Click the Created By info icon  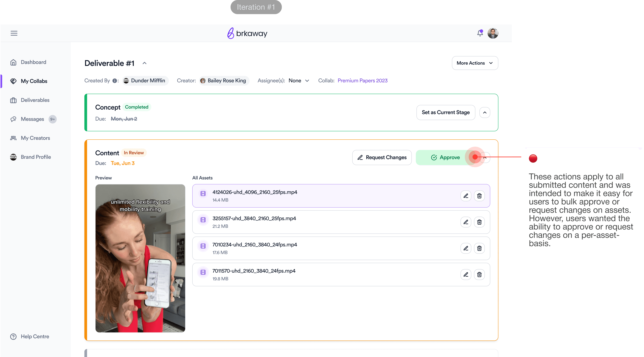tap(115, 81)
